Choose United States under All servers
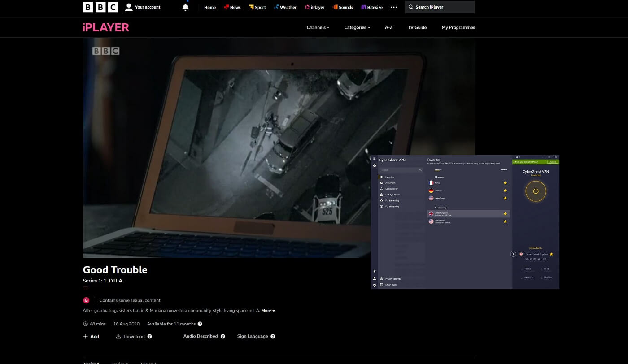 click(x=468, y=198)
